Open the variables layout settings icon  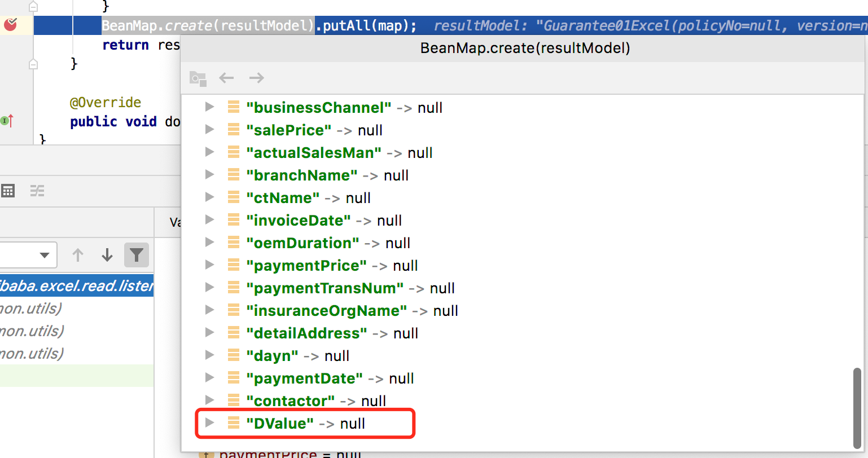(x=37, y=191)
